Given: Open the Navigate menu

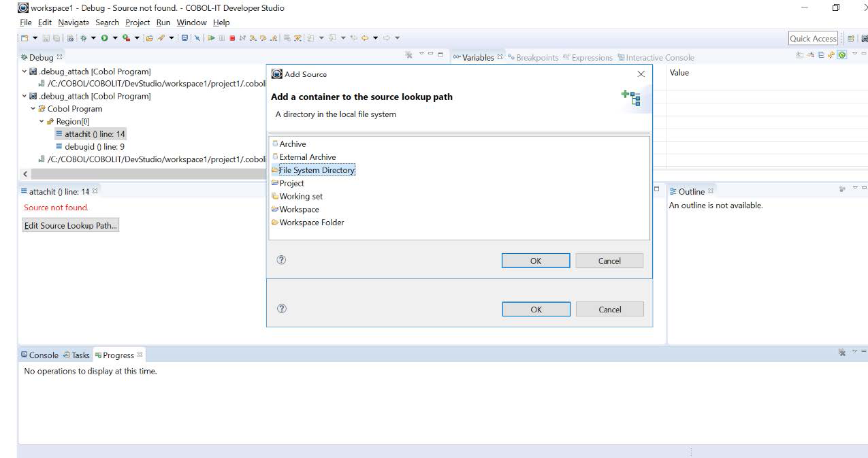Looking at the screenshot, I should (x=73, y=22).
